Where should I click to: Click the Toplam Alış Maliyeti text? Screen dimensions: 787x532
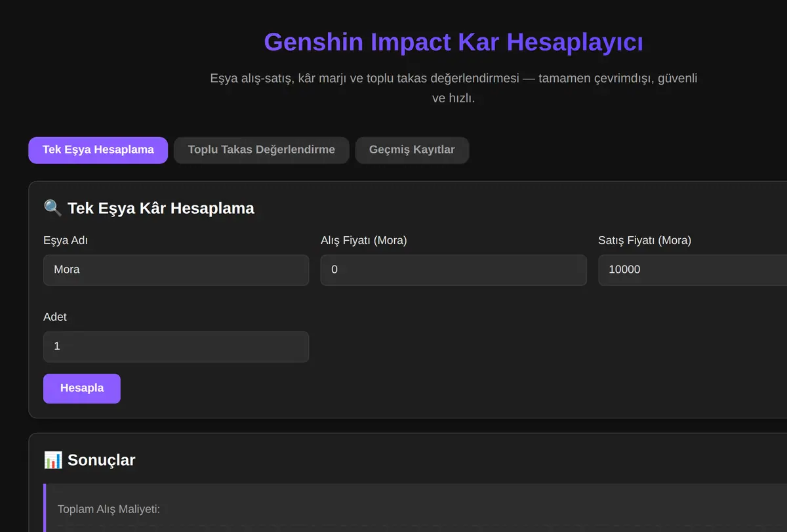[109, 509]
